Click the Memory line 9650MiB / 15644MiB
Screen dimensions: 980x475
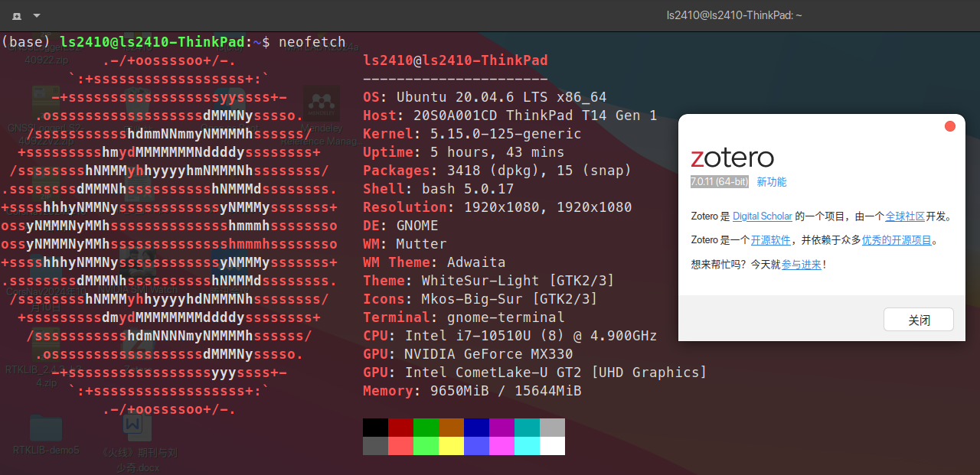pos(472,391)
